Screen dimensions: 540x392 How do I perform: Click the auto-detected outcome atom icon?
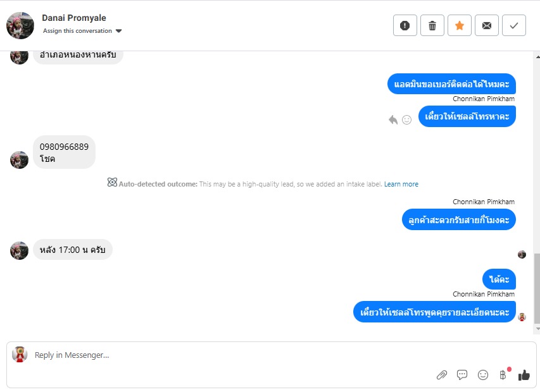point(112,183)
